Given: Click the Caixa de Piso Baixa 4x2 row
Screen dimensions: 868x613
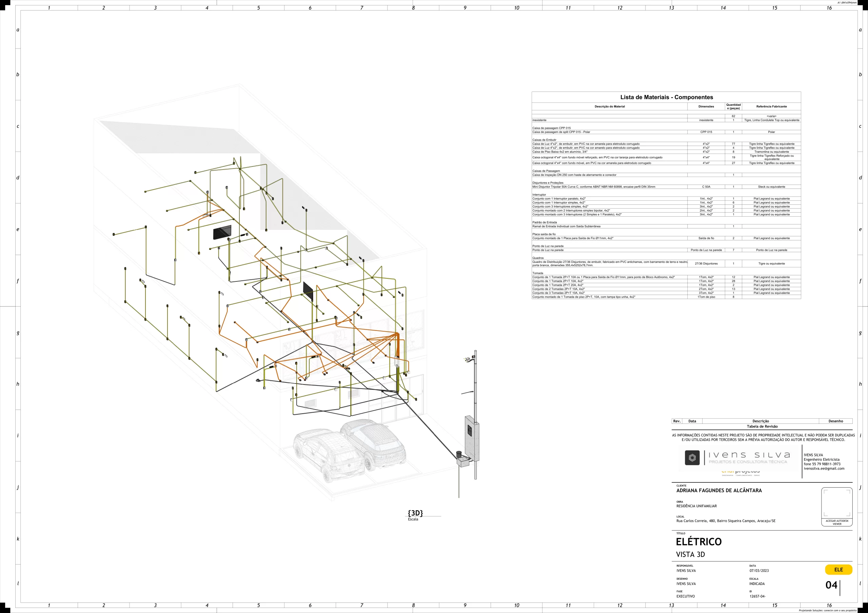Looking at the screenshot, I should coord(666,152).
